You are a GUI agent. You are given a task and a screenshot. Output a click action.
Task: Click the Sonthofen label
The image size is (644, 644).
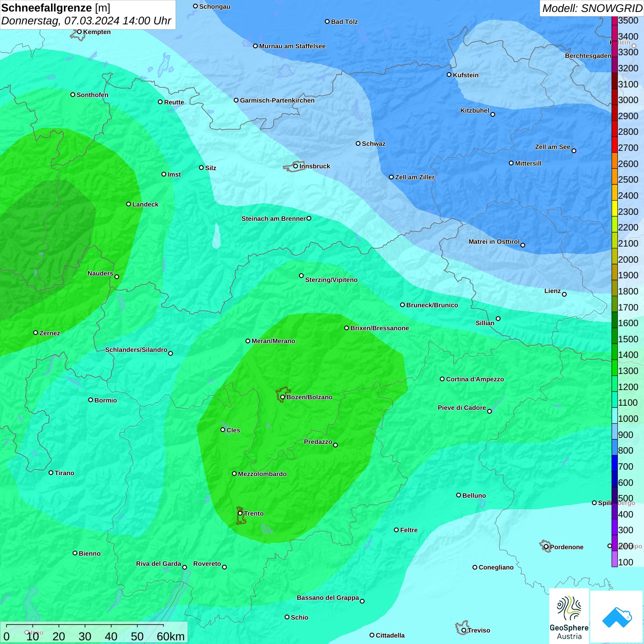pos(92,95)
